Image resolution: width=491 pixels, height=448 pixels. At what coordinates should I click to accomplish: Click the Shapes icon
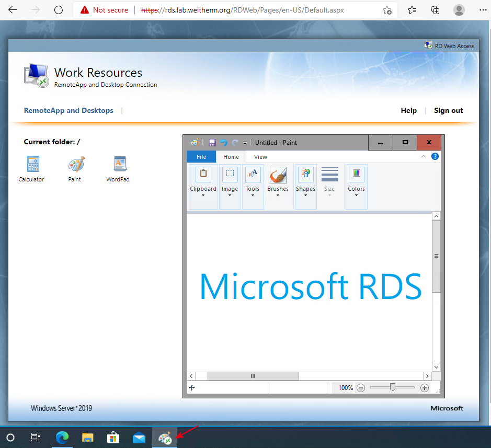pos(305,174)
